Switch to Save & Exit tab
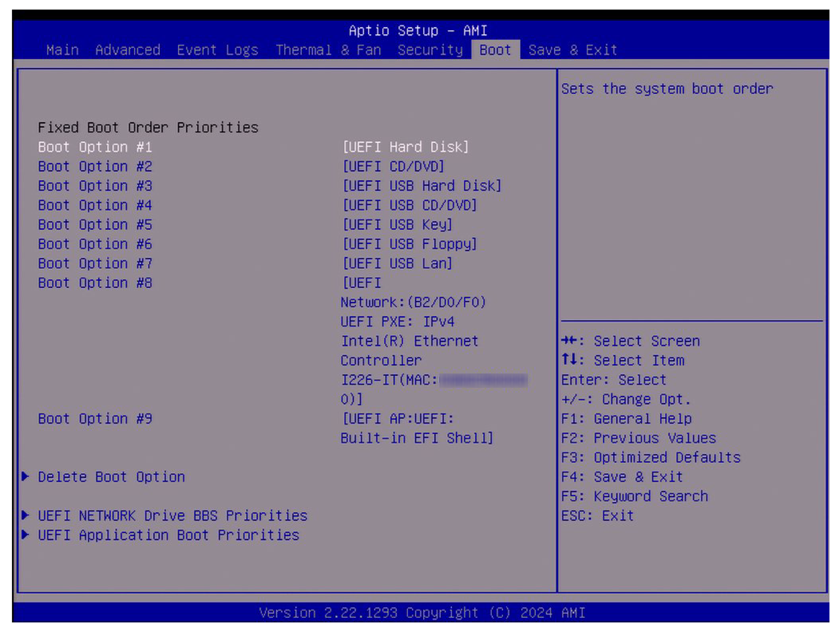This screenshot has height=632, width=840. point(573,50)
